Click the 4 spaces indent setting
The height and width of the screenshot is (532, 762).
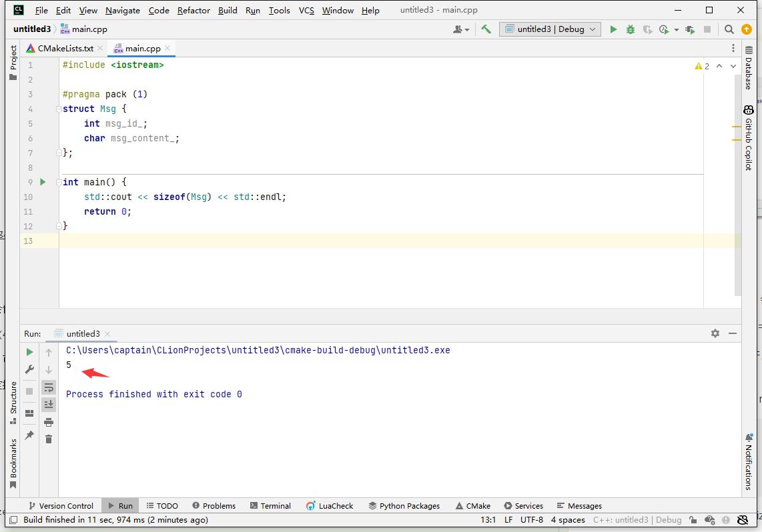[568, 520]
